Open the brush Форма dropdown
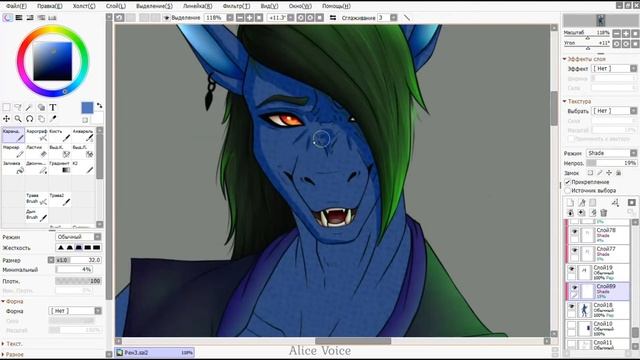Image resolution: width=640 pixels, height=360 pixels. point(75,311)
